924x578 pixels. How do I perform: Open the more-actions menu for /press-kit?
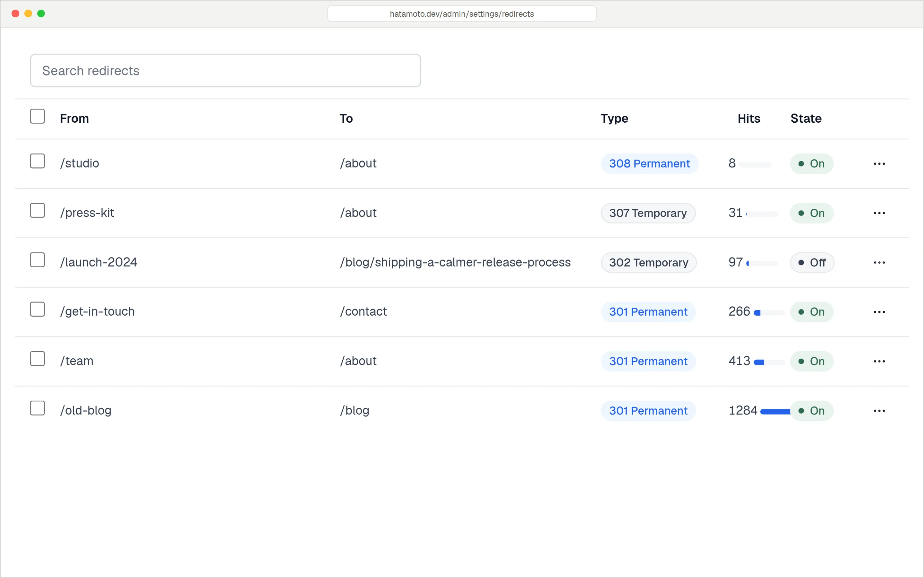point(879,213)
